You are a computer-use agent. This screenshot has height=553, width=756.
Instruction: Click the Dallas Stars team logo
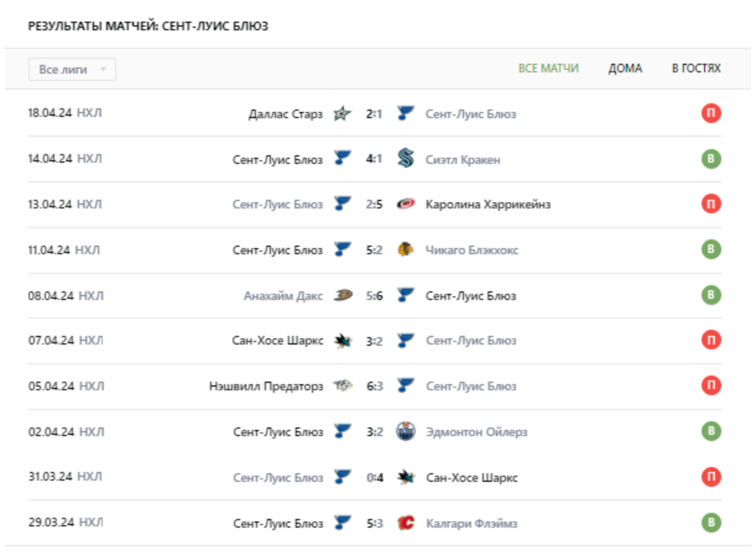point(342,114)
